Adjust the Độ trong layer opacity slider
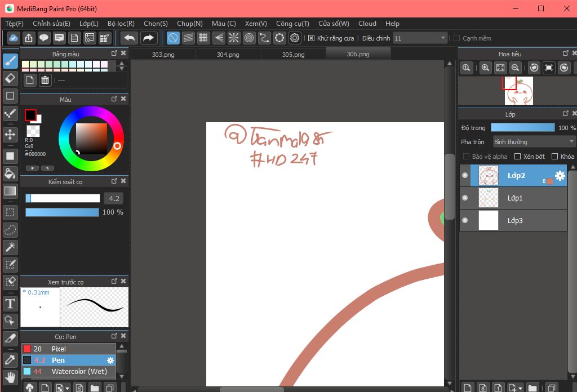The image size is (577, 392). (x=522, y=128)
